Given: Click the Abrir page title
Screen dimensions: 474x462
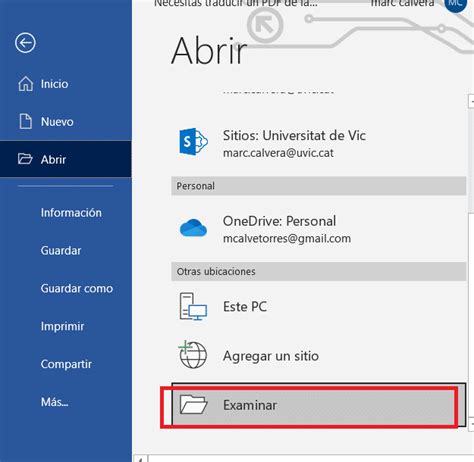Looking at the screenshot, I should pos(209,51).
